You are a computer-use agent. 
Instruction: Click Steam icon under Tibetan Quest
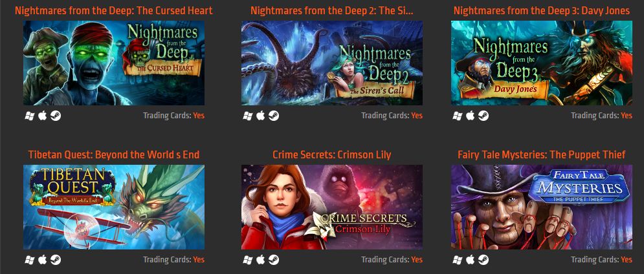56,260
